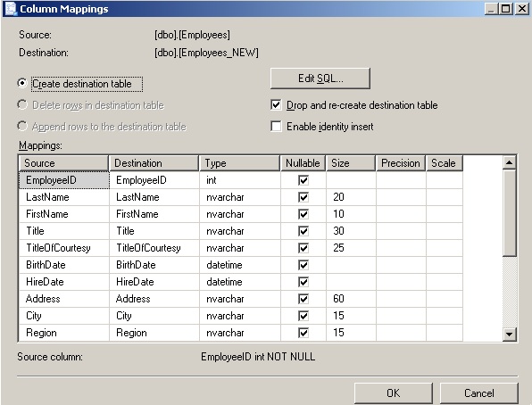Viewport: 532px width, 405px height.
Task: Open datetime type cell for BirthDate row
Action: tap(240, 265)
